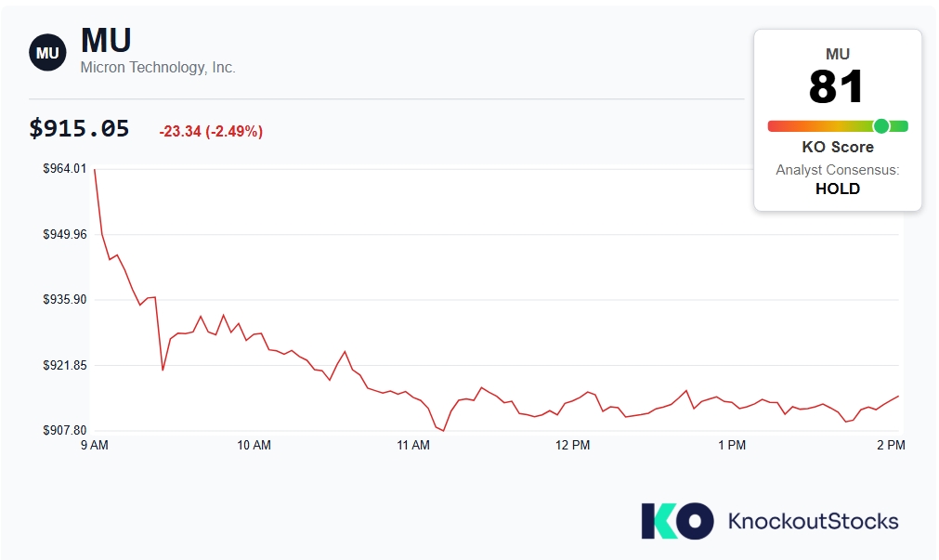Click the $907.80 y-axis label
This screenshot has height=560, width=939.
[65, 430]
